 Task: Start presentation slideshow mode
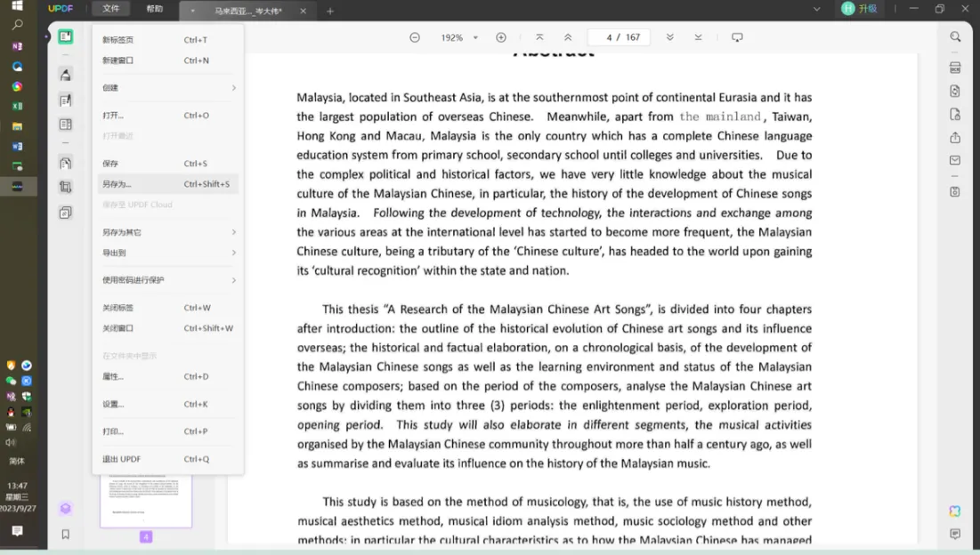(x=738, y=37)
